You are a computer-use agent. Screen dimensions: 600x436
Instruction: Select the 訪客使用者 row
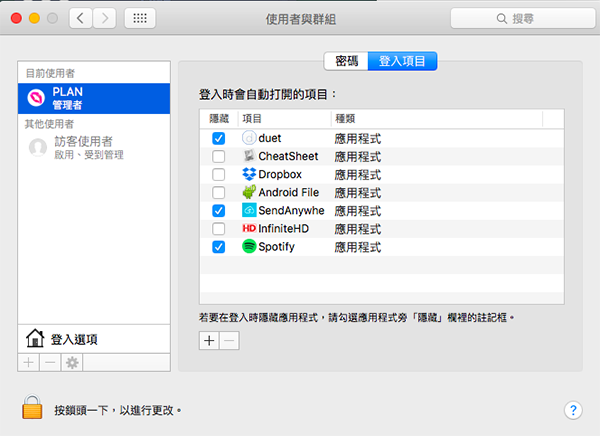tap(94, 148)
